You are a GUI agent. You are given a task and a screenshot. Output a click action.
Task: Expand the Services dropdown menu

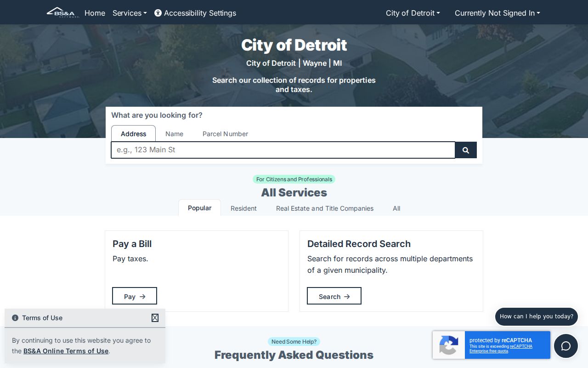pyautogui.click(x=130, y=13)
